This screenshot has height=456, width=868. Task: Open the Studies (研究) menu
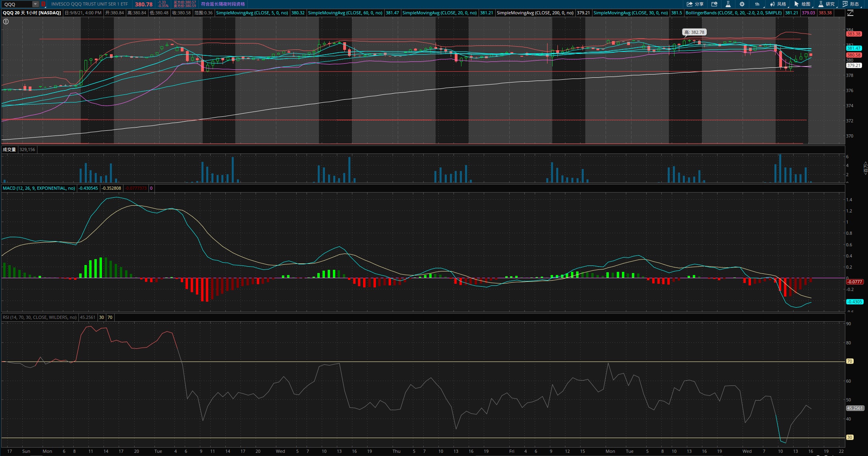(827, 4)
